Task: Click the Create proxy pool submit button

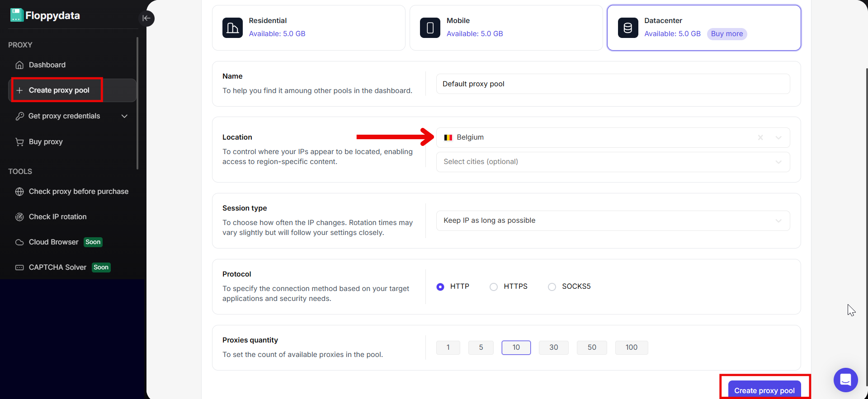Action: click(x=764, y=390)
